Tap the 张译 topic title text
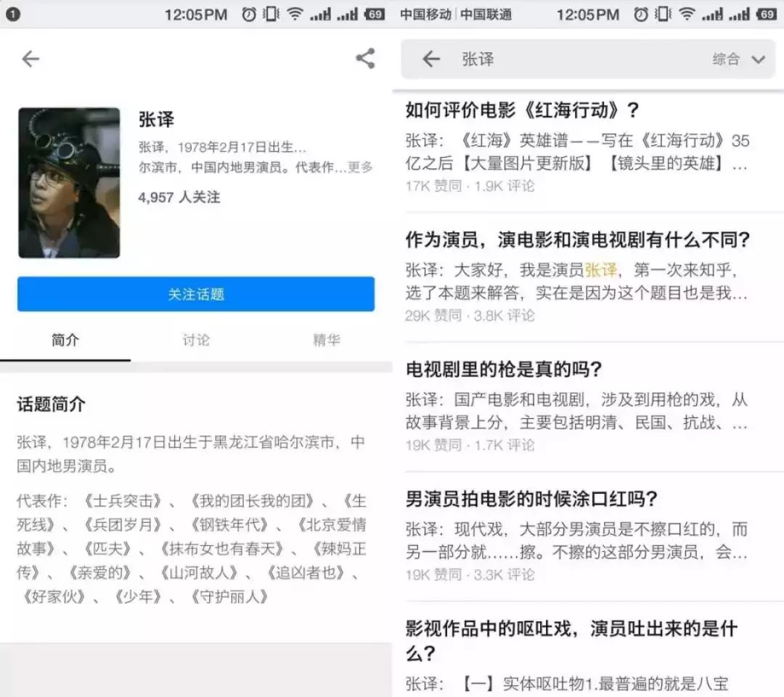Viewport: 784px width, 697px height. click(x=157, y=120)
